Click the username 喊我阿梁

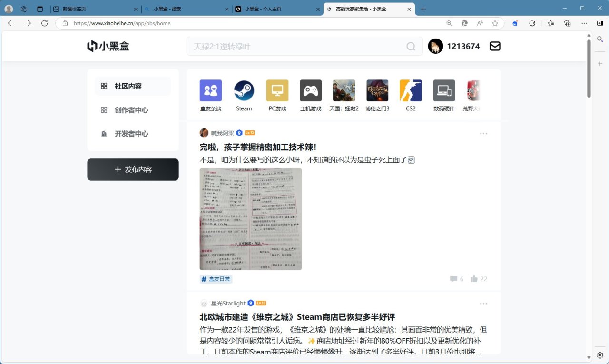(223, 133)
